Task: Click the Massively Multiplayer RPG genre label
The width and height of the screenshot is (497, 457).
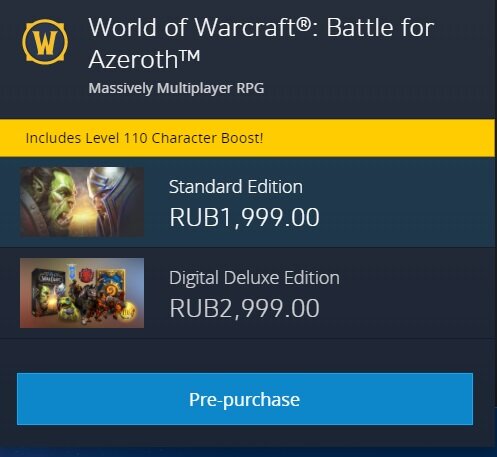Action: pos(176,88)
